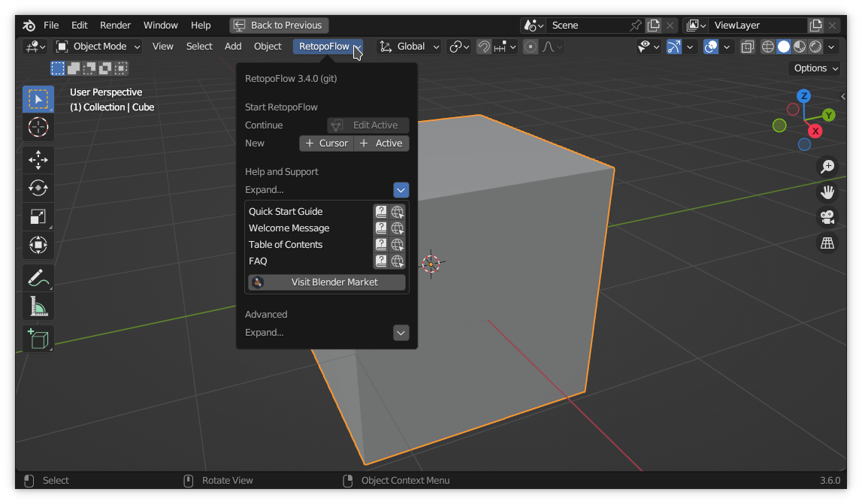Open Table of Contents help document icon
Image resolution: width=862 pixels, height=504 pixels.
point(381,245)
